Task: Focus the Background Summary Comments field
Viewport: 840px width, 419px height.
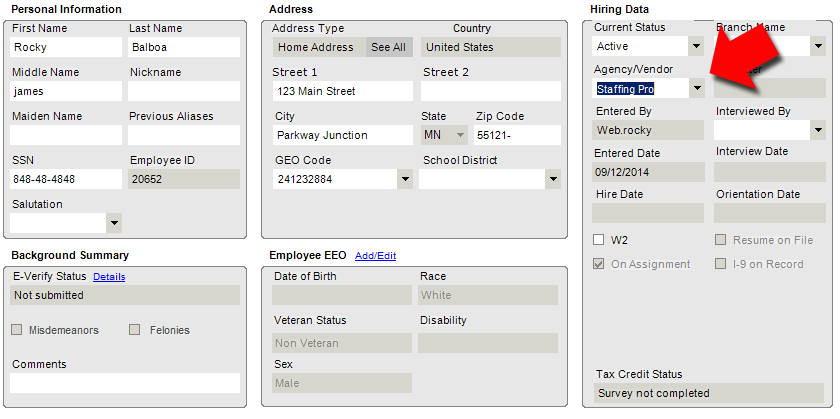Action: tap(125, 383)
